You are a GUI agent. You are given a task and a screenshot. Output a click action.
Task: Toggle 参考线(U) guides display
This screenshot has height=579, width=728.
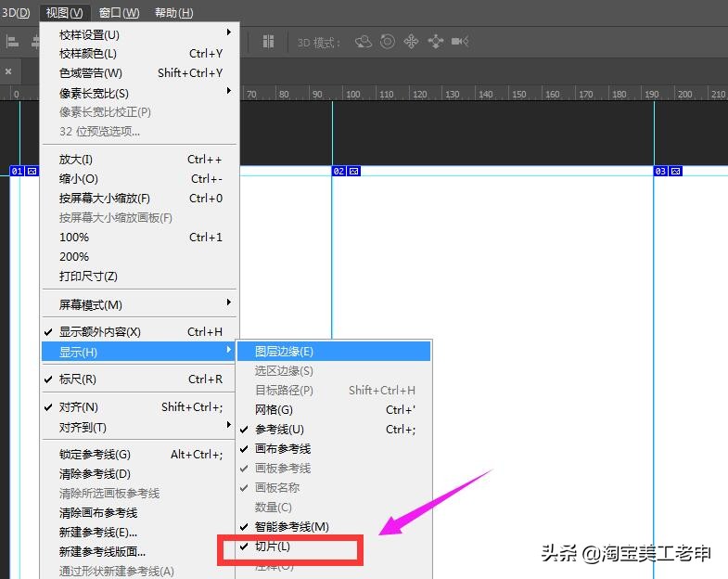coord(334,430)
